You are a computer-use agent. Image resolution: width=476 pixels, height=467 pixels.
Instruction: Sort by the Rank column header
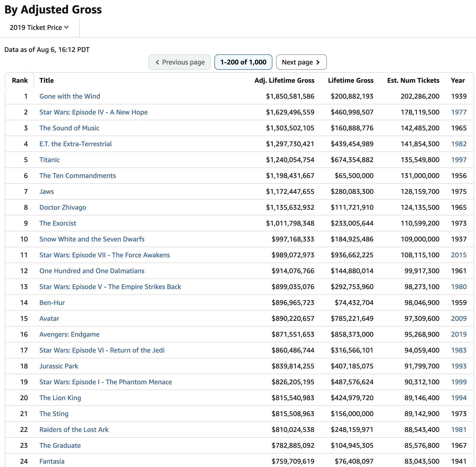20,81
